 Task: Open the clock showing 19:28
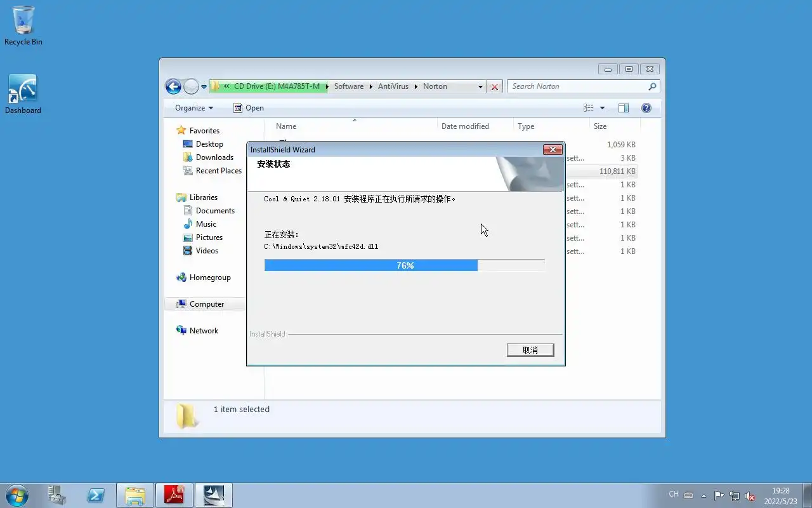[x=780, y=495]
